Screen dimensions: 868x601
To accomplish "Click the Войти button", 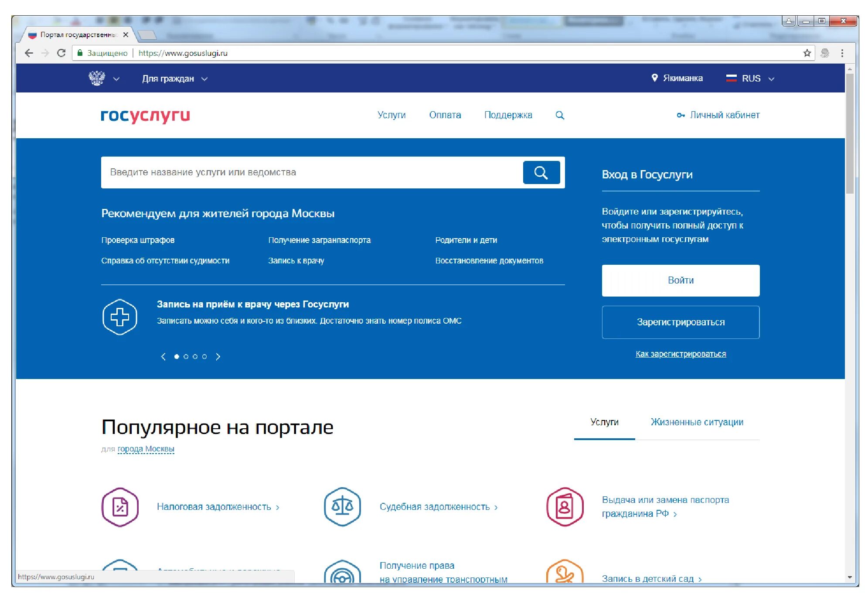I will click(681, 280).
